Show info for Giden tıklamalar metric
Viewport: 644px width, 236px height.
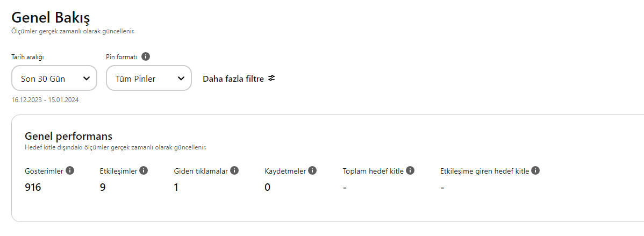234,170
